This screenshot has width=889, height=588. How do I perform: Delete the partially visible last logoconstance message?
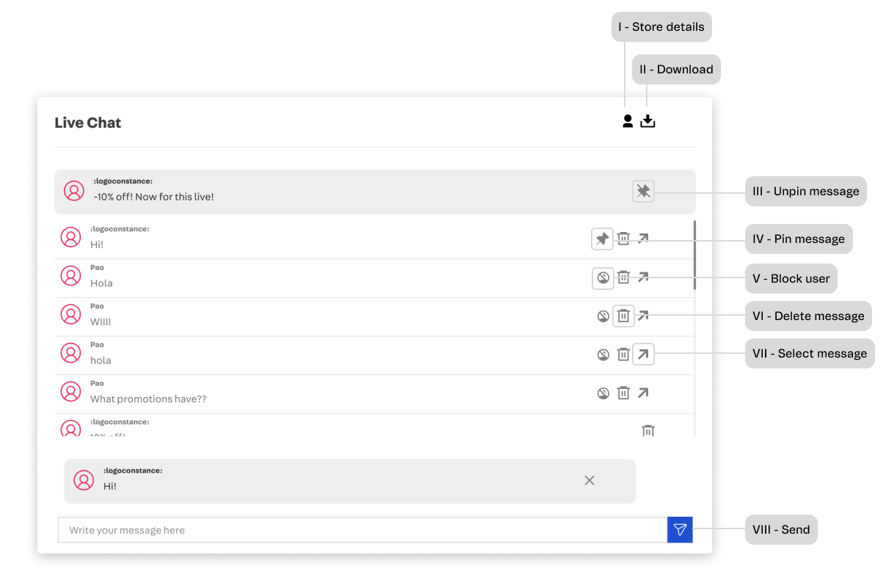coord(648,431)
